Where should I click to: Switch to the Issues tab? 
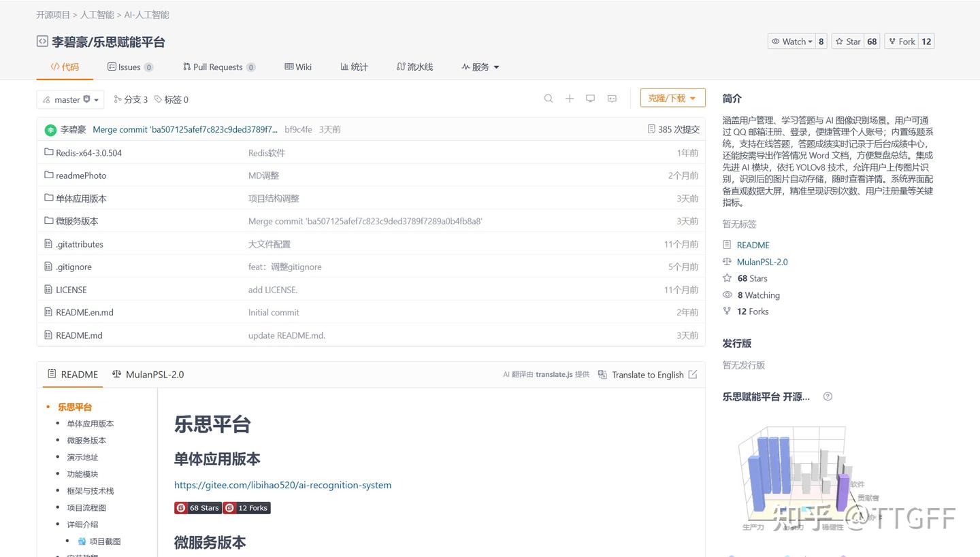click(129, 67)
